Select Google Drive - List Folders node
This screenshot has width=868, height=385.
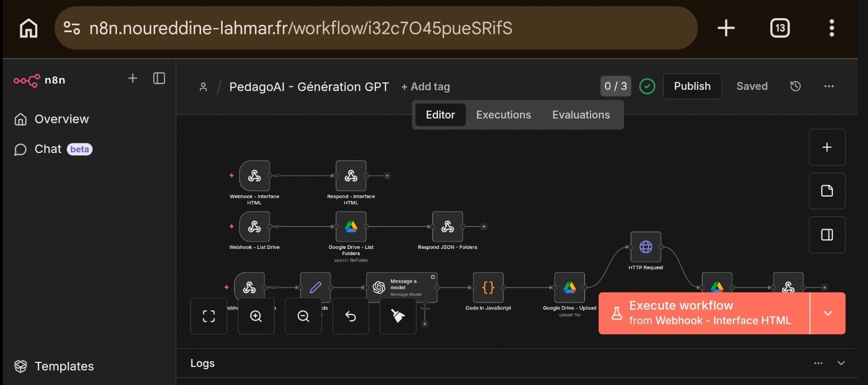coord(351,226)
